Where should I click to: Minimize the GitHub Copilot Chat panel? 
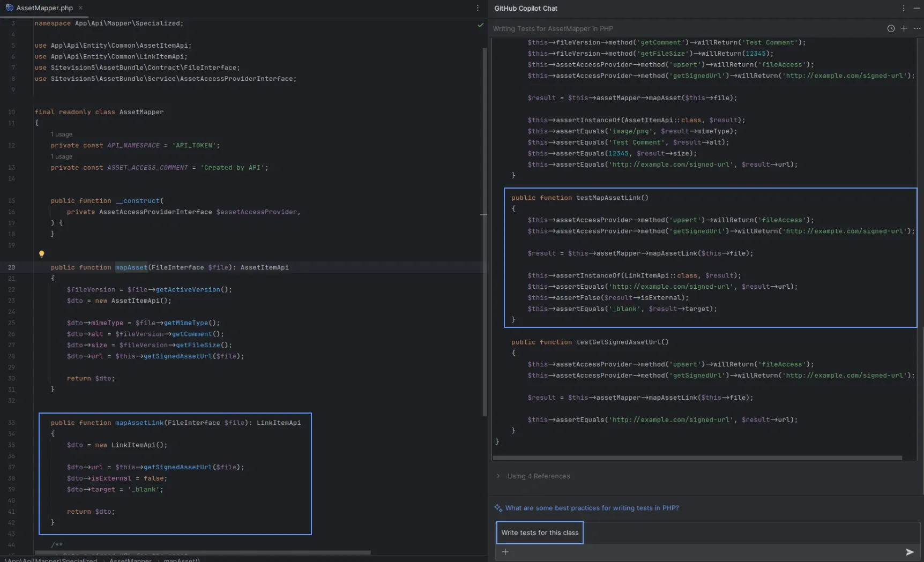(x=916, y=8)
